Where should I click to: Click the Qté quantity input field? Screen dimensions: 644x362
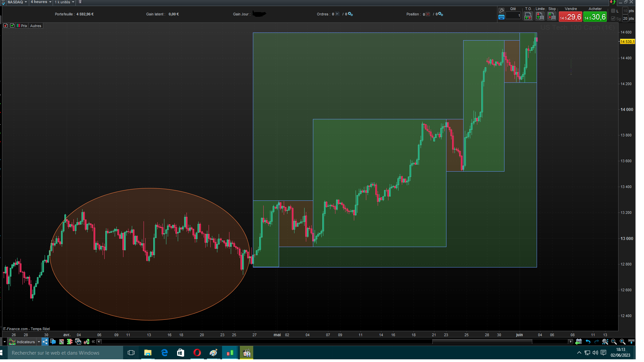513,16
